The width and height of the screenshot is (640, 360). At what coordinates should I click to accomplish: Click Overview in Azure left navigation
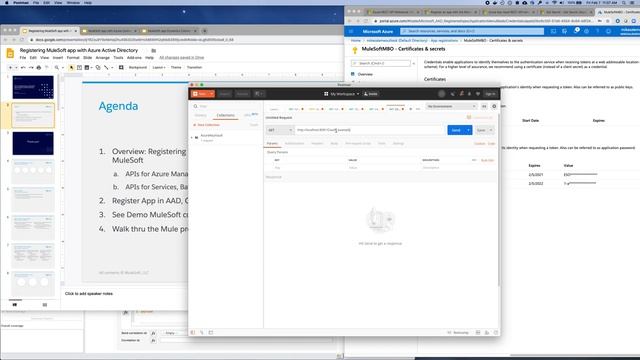[x=365, y=74]
